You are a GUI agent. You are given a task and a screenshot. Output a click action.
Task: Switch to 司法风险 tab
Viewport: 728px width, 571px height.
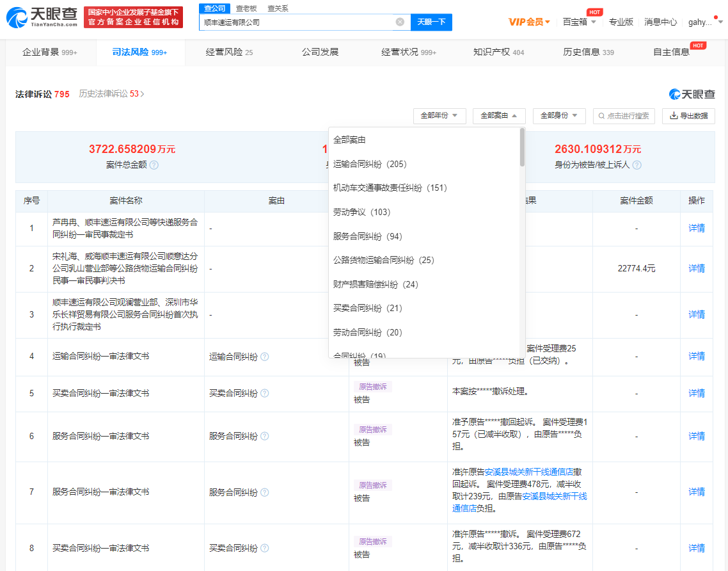click(x=139, y=52)
